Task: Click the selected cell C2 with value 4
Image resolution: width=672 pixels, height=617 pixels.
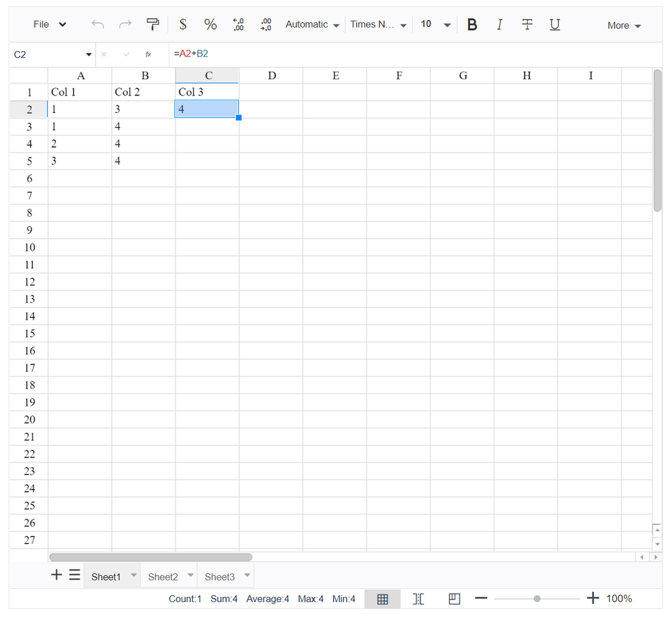Action: [207, 109]
